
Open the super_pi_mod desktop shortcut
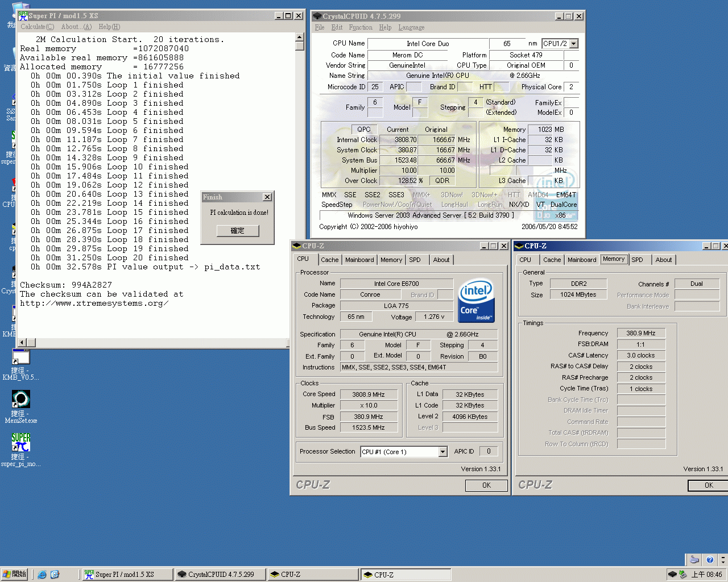pos(20,442)
